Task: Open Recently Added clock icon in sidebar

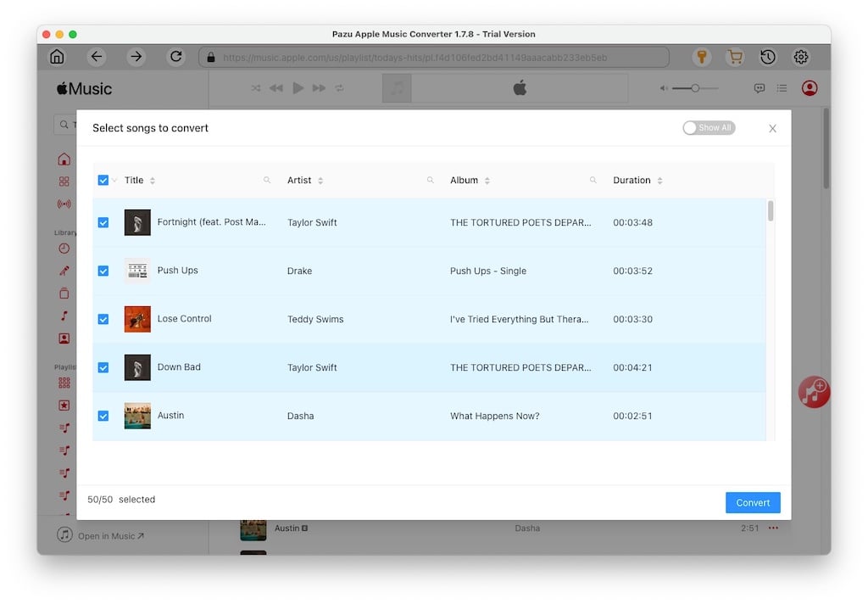Action: (x=64, y=249)
